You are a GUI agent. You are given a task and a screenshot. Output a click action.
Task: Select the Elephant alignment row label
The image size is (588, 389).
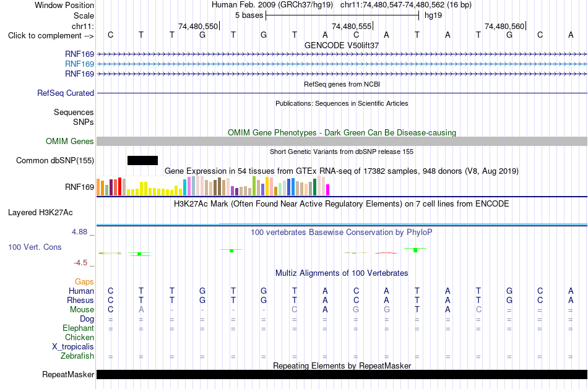pyautogui.click(x=79, y=328)
